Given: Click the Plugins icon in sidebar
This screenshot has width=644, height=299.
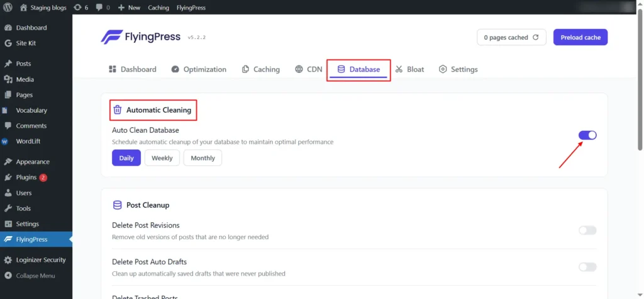Looking at the screenshot, I should pyautogui.click(x=8, y=178).
